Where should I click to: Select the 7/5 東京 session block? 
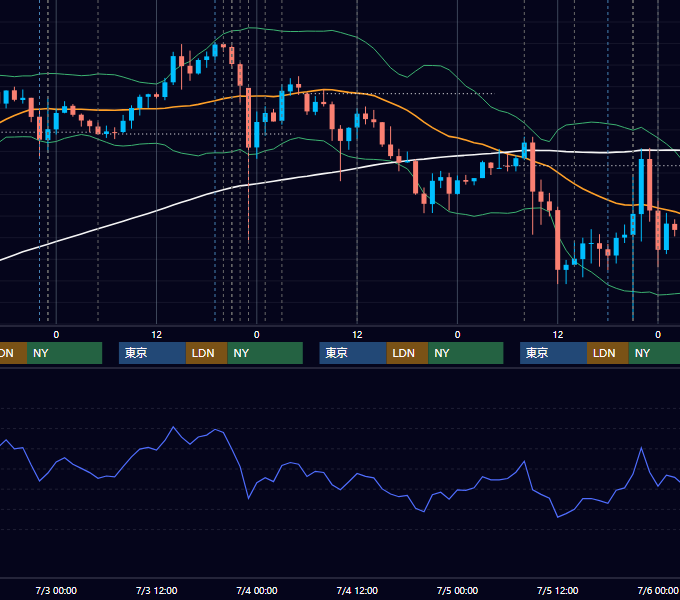[553, 353]
